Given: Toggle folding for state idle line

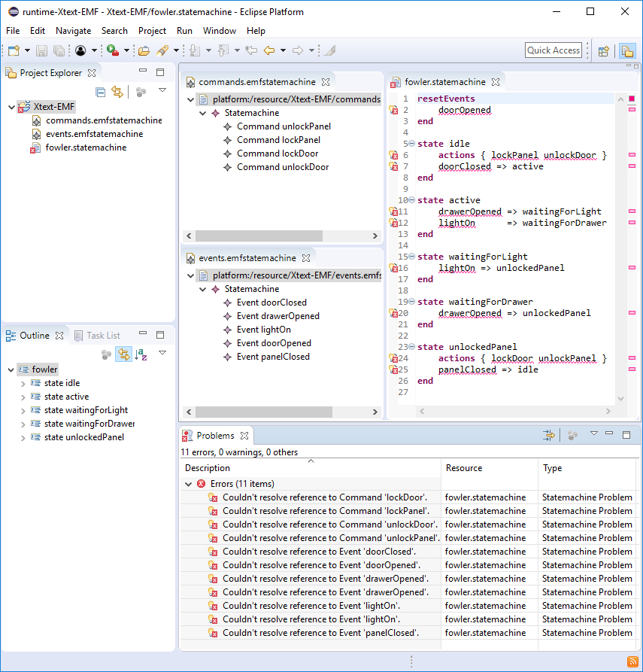Looking at the screenshot, I should [x=411, y=144].
